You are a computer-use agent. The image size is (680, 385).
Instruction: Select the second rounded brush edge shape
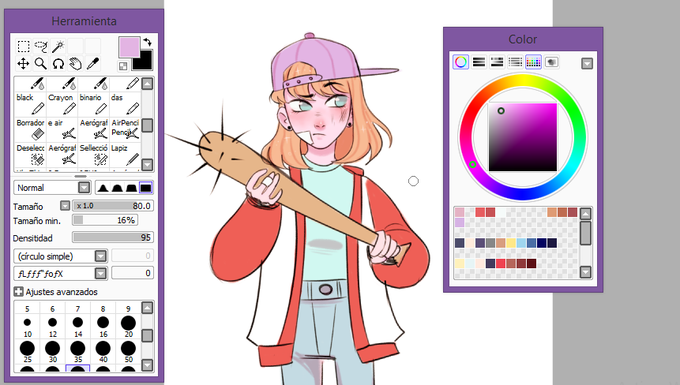pyautogui.click(x=117, y=188)
